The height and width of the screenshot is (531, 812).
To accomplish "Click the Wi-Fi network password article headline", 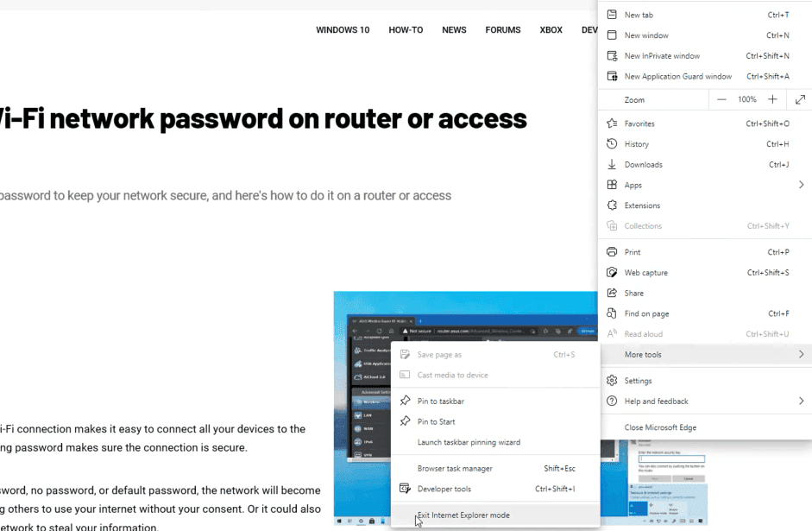I will 263,118.
